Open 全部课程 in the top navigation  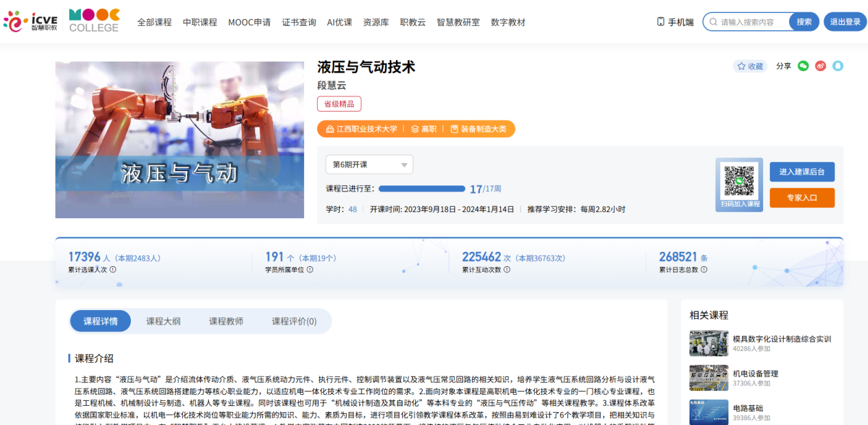tap(154, 22)
